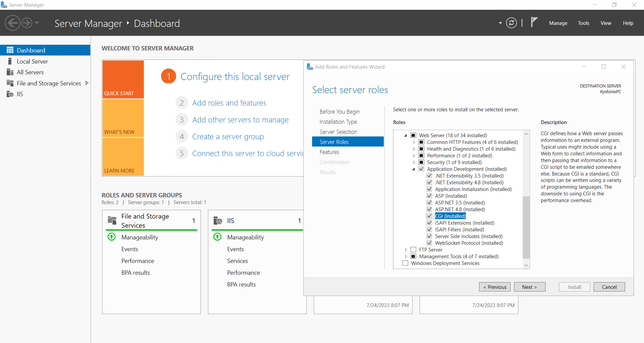Click Add other servers to manage link
The height and width of the screenshot is (343, 644).
point(241,120)
